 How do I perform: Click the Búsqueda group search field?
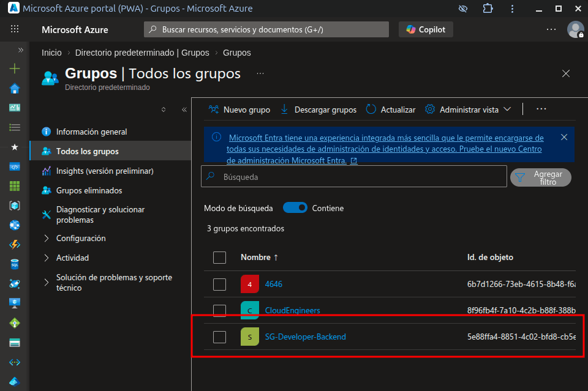coord(354,177)
